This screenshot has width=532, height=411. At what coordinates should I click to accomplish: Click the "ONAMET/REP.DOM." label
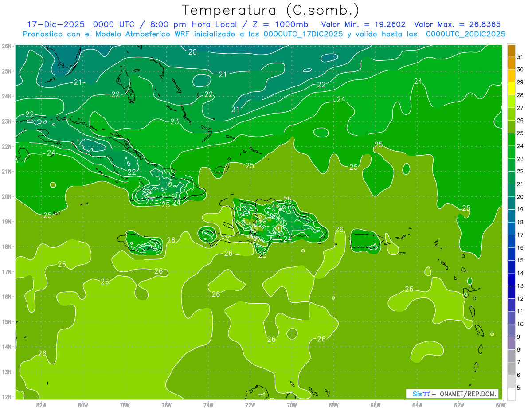468,394
